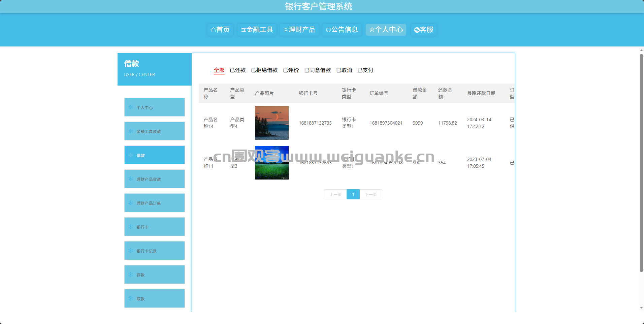The width and height of the screenshot is (644, 324).
Task: Click the home icon beside 首页
Action: tap(213, 30)
